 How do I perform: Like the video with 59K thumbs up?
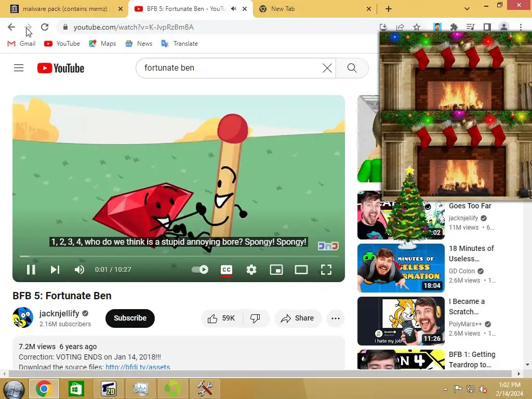tap(221, 318)
